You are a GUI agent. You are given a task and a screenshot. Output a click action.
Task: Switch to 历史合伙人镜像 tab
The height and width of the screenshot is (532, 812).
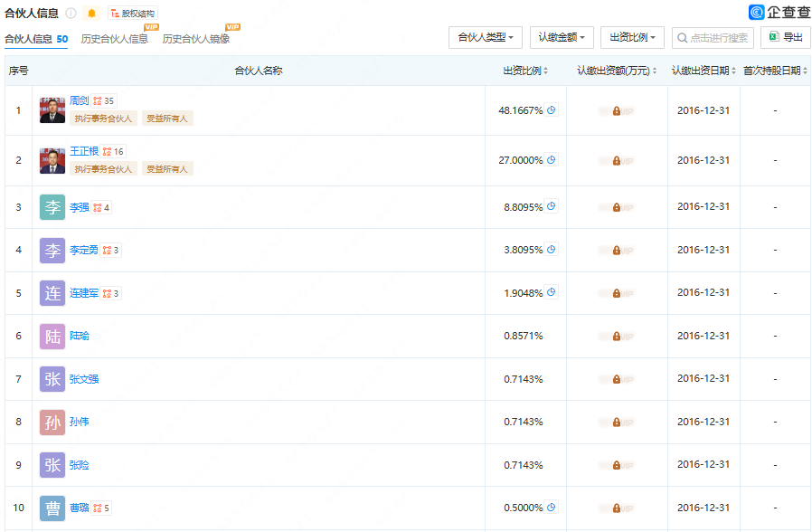(x=195, y=39)
